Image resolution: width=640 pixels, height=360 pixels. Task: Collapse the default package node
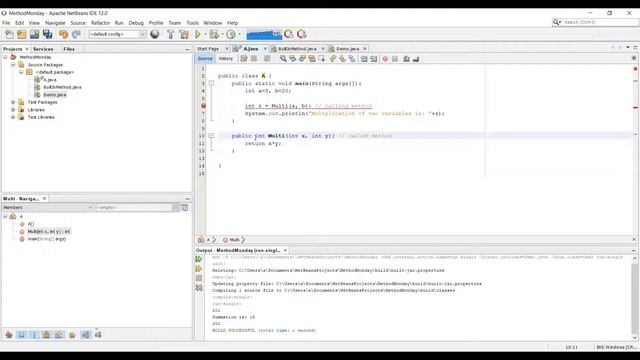(21, 72)
